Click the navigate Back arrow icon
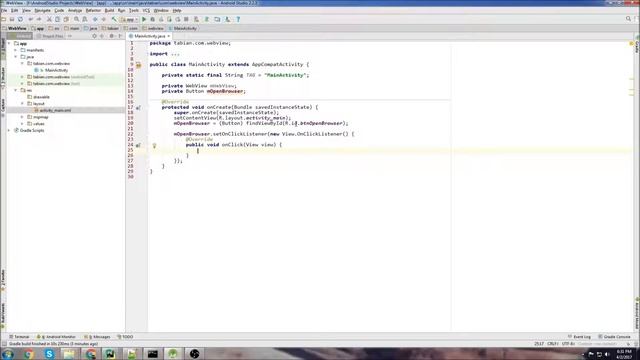This screenshot has height=360, width=640. 95,19
